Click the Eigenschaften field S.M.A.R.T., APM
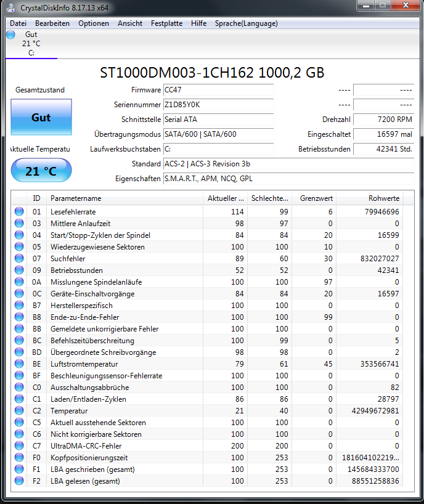This screenshot has height=504, width=424. pyautogui.click(x=288, y=179)
